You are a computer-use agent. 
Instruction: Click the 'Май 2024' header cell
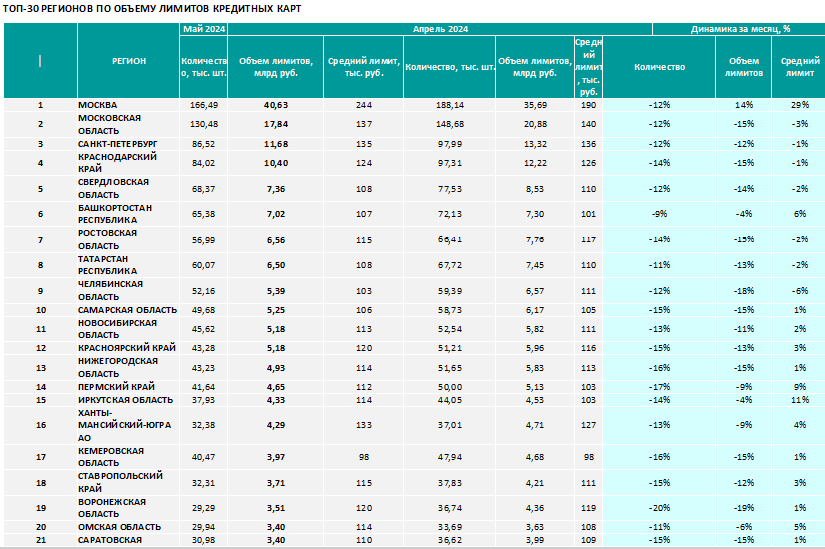[204, 29]
